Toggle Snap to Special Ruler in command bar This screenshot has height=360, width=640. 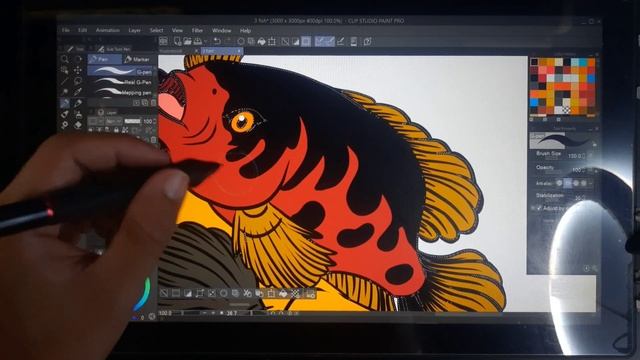point(330,41)
